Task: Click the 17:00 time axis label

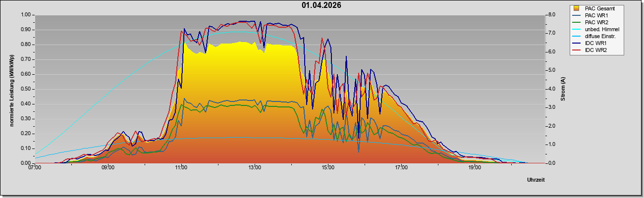Action: tap(401, 167)
